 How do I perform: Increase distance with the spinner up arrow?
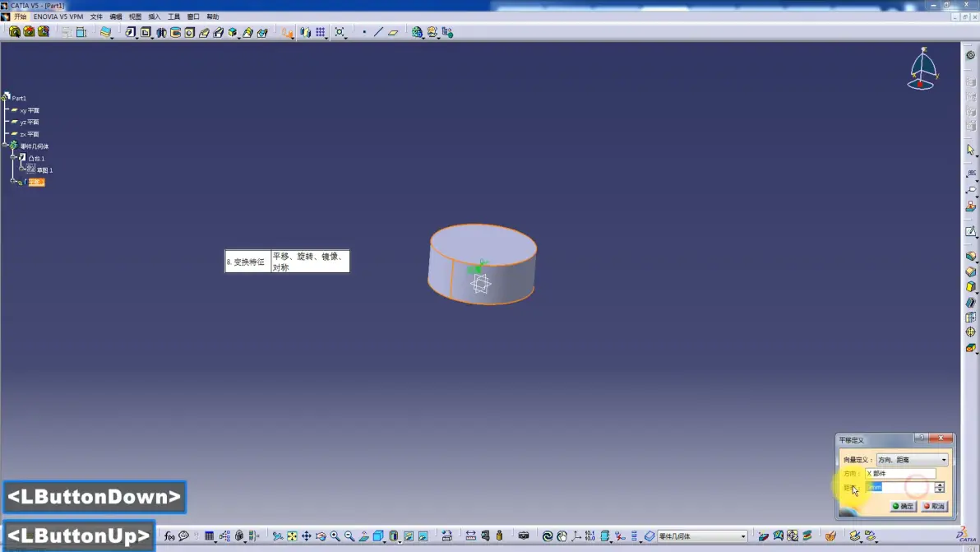[940, 485]
